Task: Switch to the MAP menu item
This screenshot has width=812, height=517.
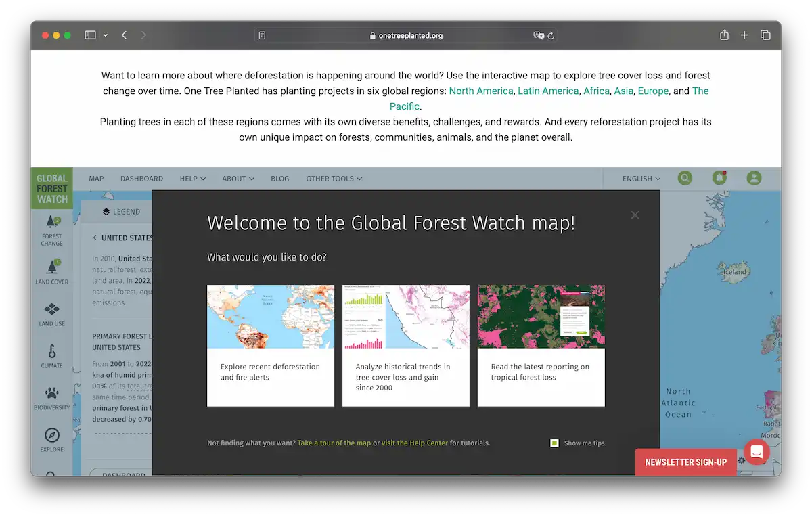Action: point(96,178)
